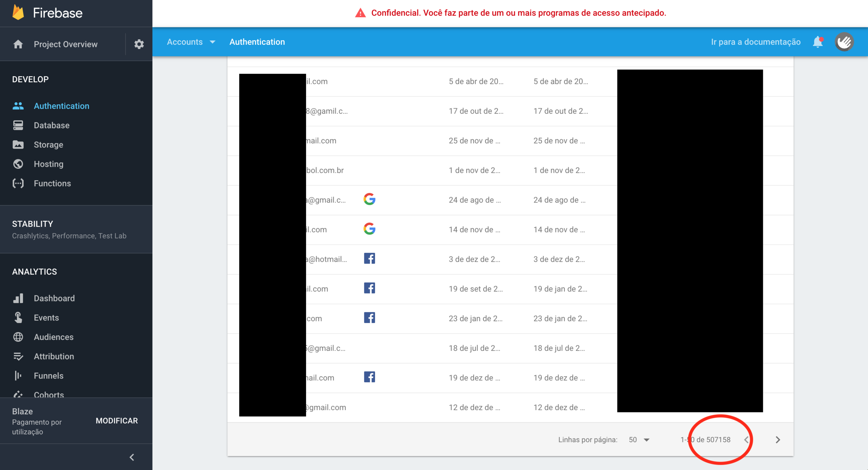
Task: Open Hosting from Develop menu
Action: coord(48,164)
